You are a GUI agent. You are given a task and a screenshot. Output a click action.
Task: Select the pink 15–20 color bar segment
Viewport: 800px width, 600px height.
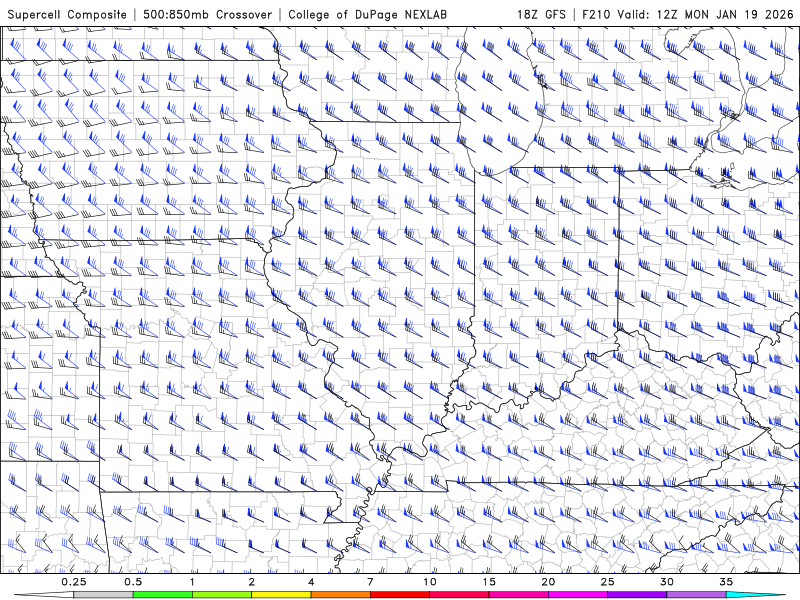click(x=518, y=595)
